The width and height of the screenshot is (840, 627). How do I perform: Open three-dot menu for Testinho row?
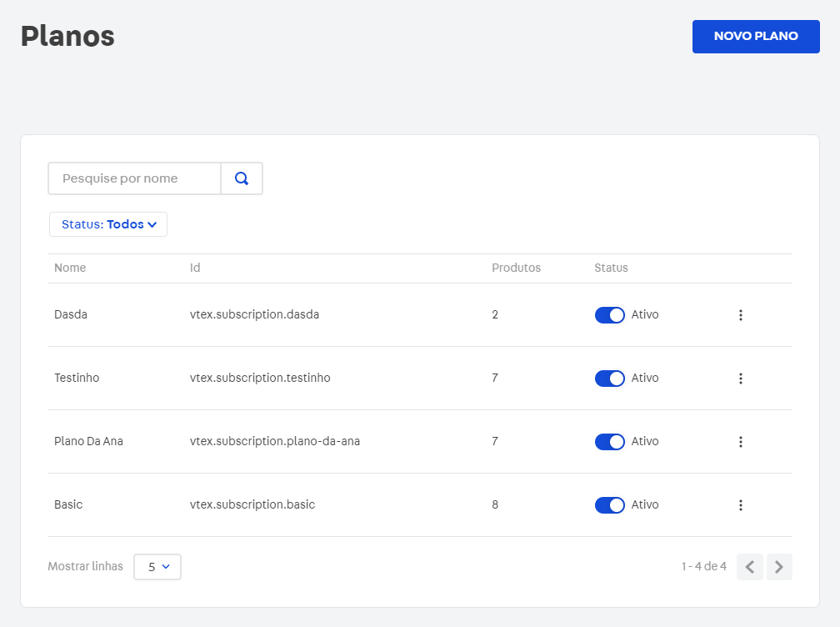(740, 379)
